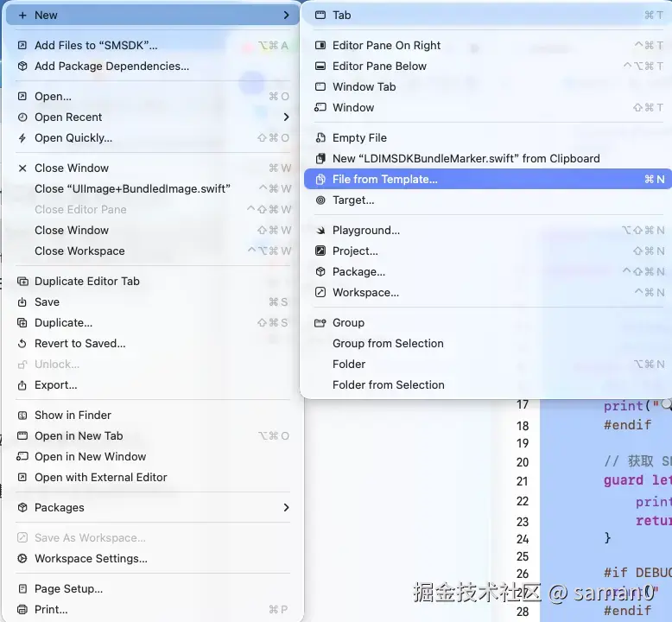The width and height of the screenshot is (672, 622).
Task: Click the Tab icon in the New submenu
Action: point(320,16)
